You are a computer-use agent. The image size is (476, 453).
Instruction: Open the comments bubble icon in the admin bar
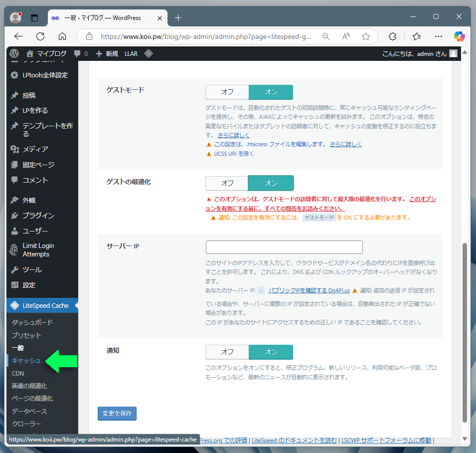click(77, 54)
